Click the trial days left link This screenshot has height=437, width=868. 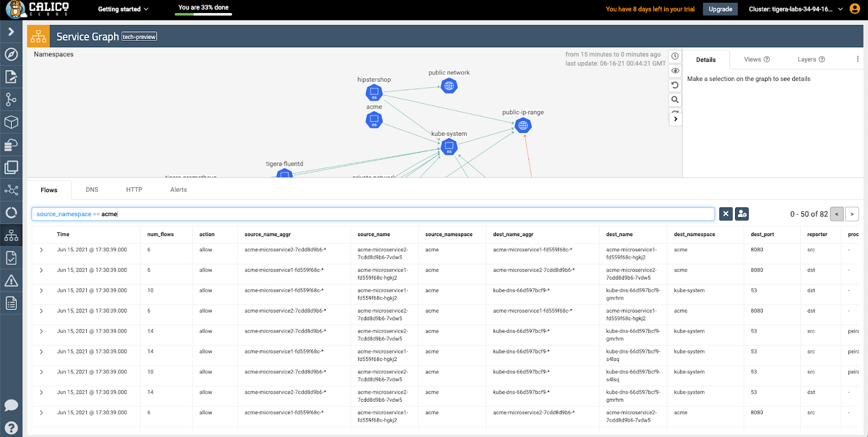click(x=650, y=9)
